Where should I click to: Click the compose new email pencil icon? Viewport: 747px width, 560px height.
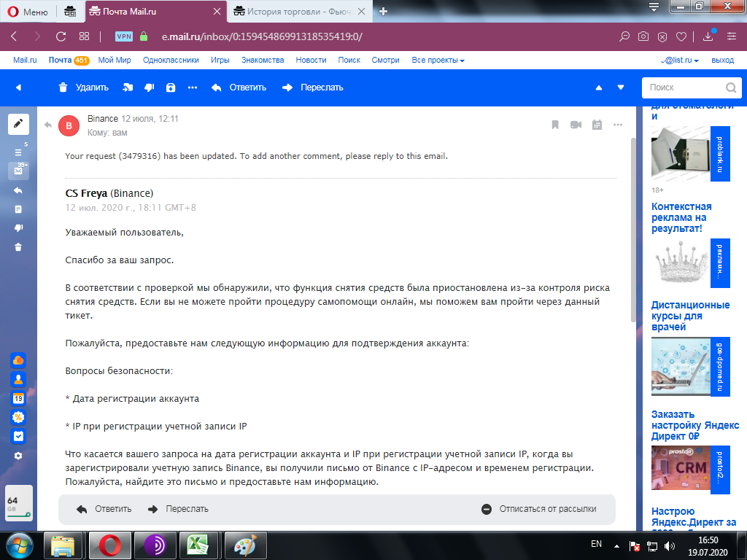click(x=18, y=124)
